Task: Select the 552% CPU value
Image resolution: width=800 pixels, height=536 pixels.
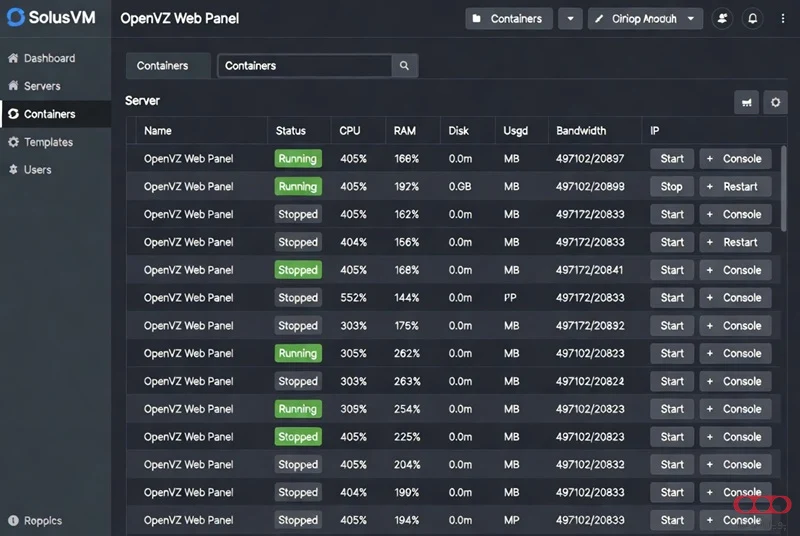Action: [x=353, y=298]
